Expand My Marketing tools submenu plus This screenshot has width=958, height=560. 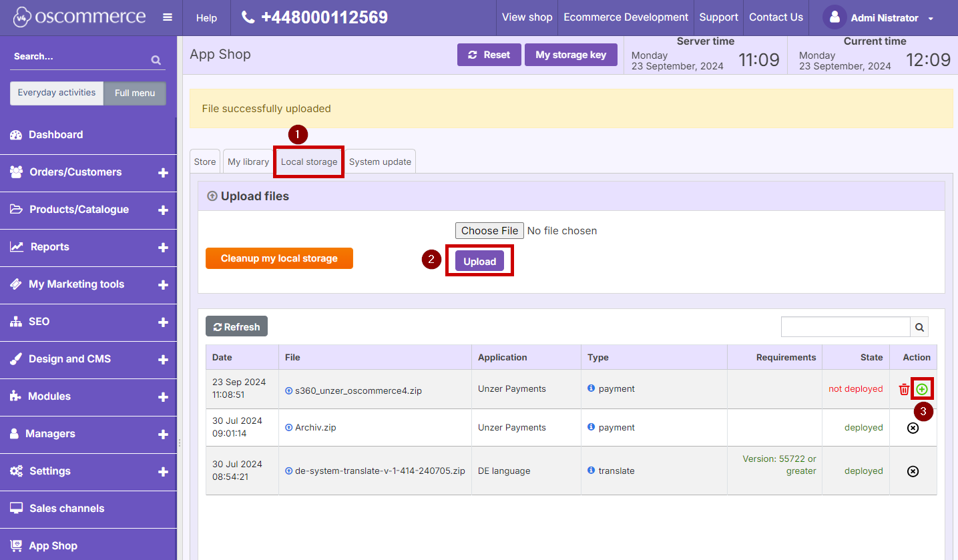(163, 285)
